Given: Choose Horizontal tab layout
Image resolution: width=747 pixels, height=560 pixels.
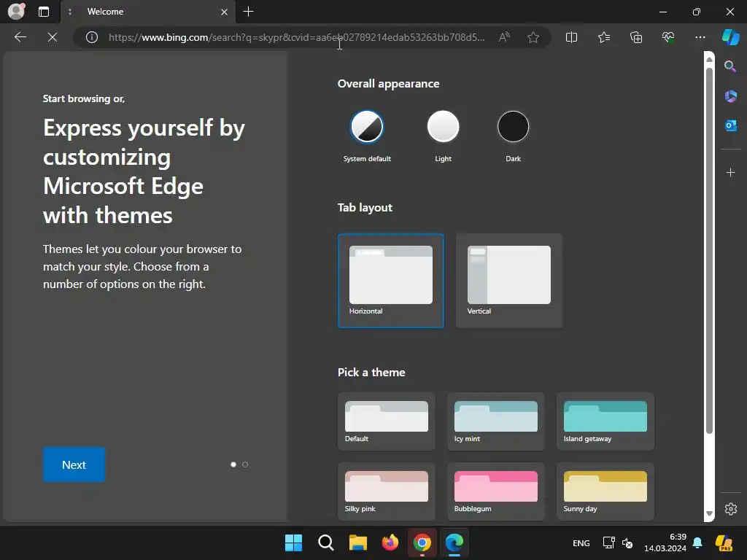Looking at the screenshot, I should 391,281.
